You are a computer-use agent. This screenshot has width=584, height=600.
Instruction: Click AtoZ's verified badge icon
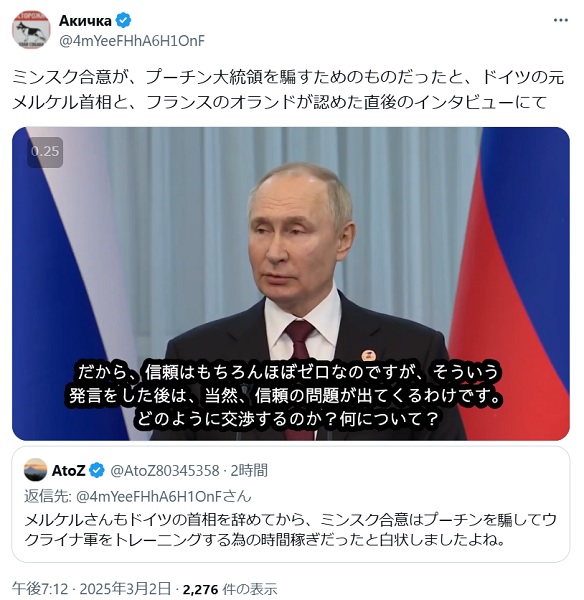97,470
